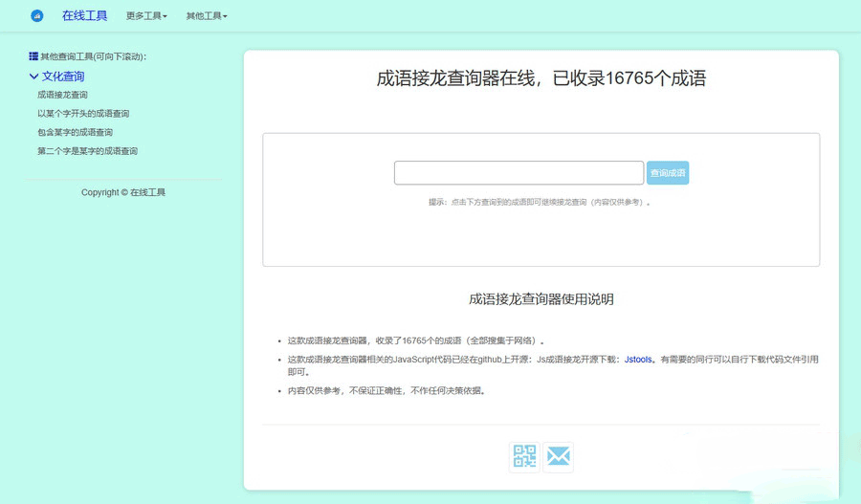Viewport: 861px width, 504px height.
Task: Collapse the 文化查询 section chevron
Action: coord(34,77)
